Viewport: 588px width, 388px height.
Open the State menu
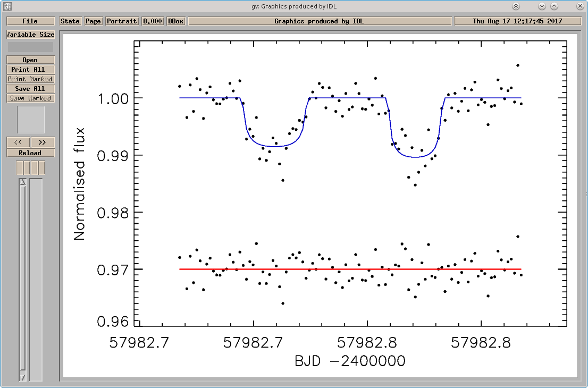click(70, 21)
